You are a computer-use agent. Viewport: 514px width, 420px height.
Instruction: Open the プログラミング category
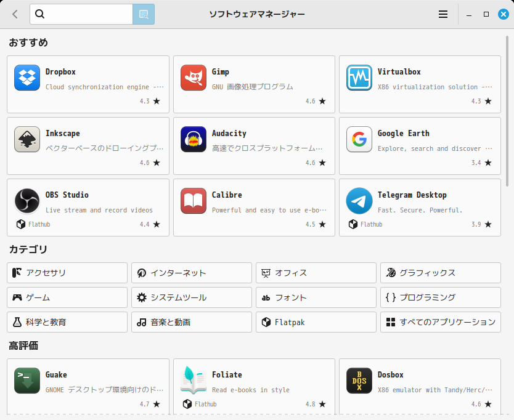point(441,297)
